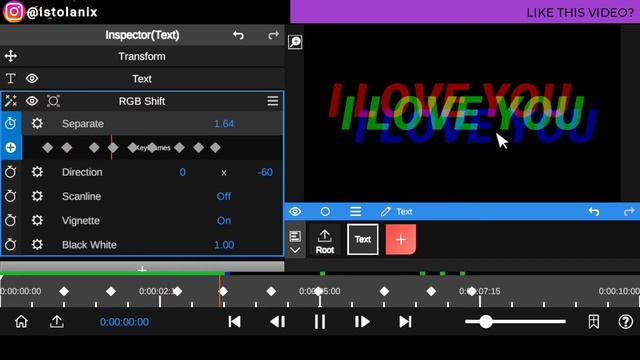Click the RGB Shift effect wand icon
Screen dimensions: 640x360
[x=11, y=101]
